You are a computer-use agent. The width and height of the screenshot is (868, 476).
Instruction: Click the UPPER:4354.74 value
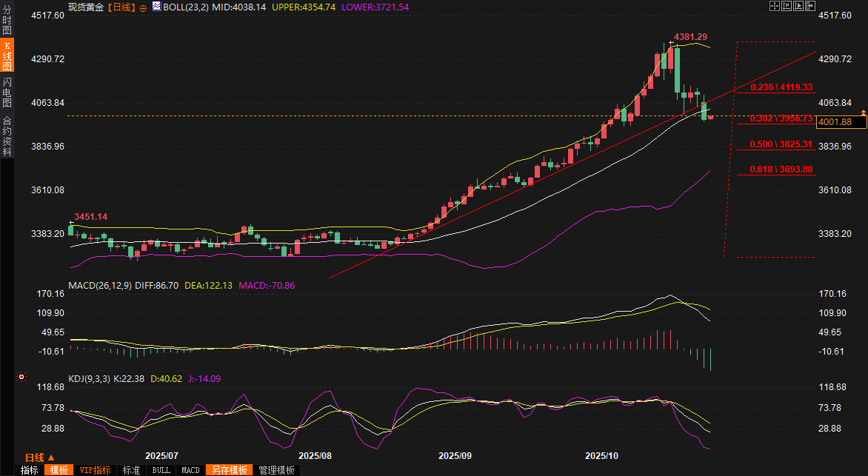(x=304, y=7)
